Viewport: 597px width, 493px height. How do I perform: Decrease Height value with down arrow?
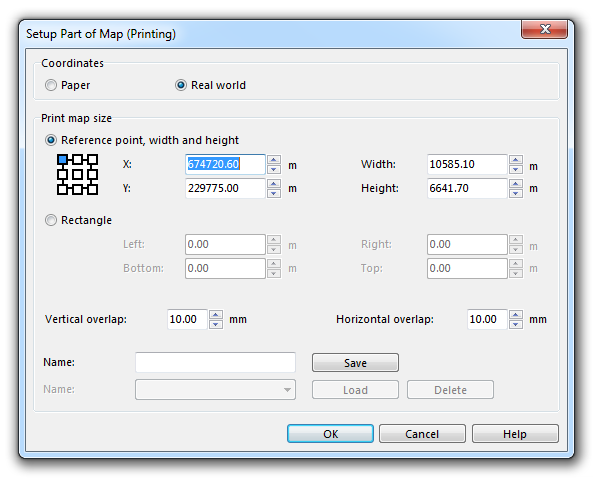click(516, 193)
